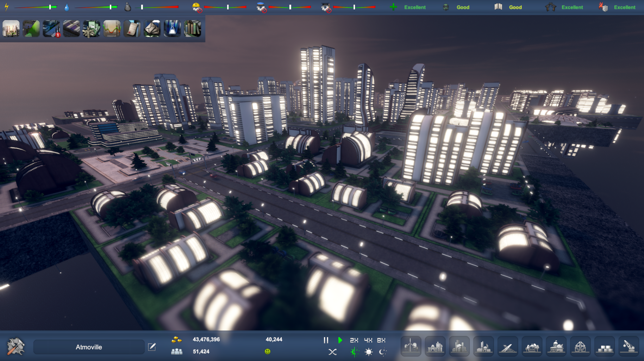Open the commercial skyscrapers build menu
Viewport: 644px width, 361px height.
pos(459,346)
